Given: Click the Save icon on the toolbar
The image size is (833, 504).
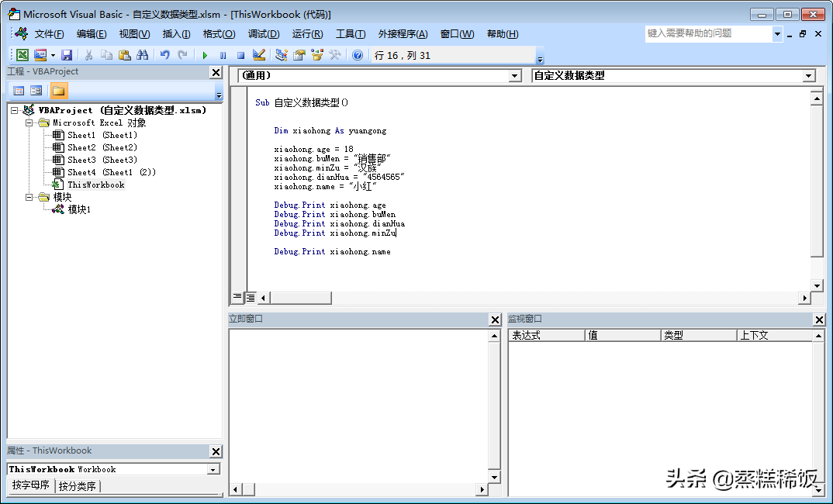Looking at the screenshot, I should point(68,54).
